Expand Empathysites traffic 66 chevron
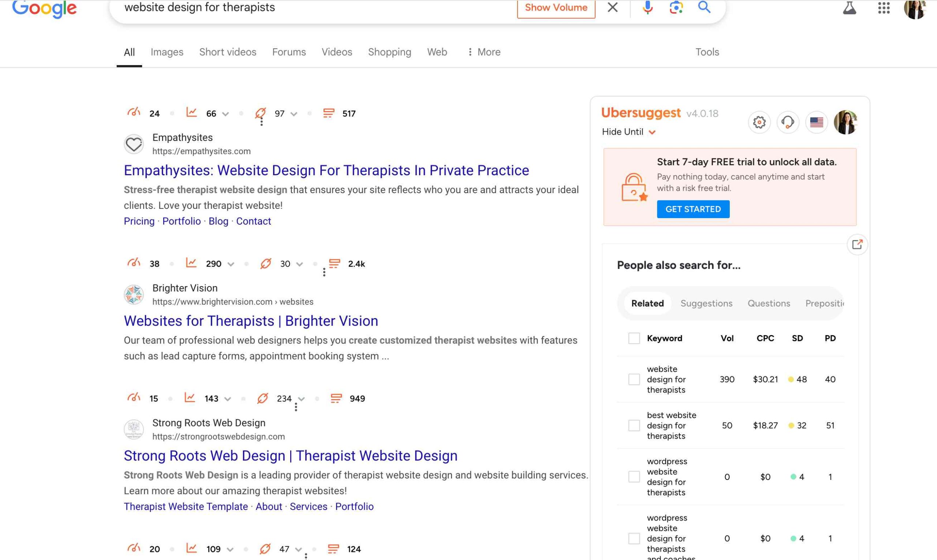Screen dimensions: 937x560 (225, 114)
